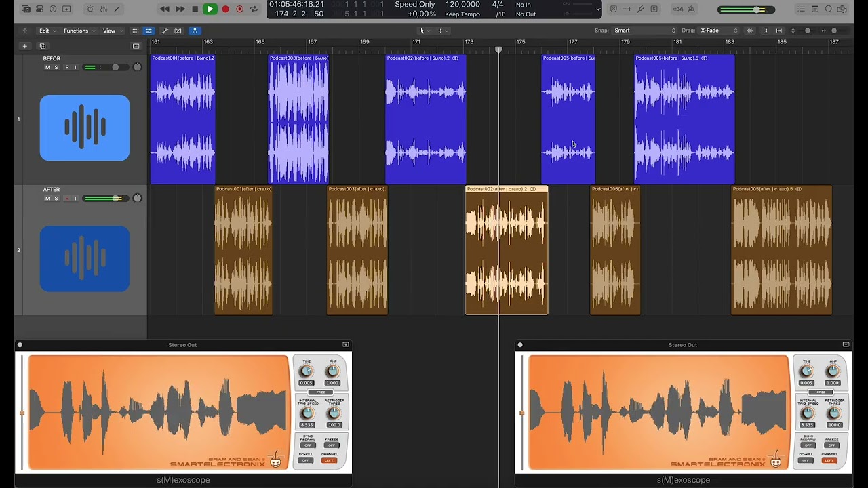Screen dimensions: 868x488
Task: Click the green Play button
Action: pyautogui.click(x=210, y=9)
